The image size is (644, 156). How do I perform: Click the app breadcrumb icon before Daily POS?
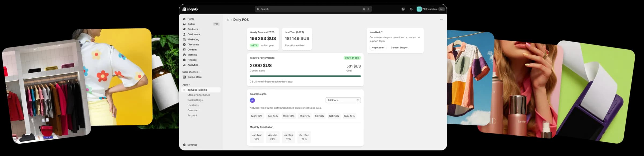pyautogui.click(x=228, y=20)
